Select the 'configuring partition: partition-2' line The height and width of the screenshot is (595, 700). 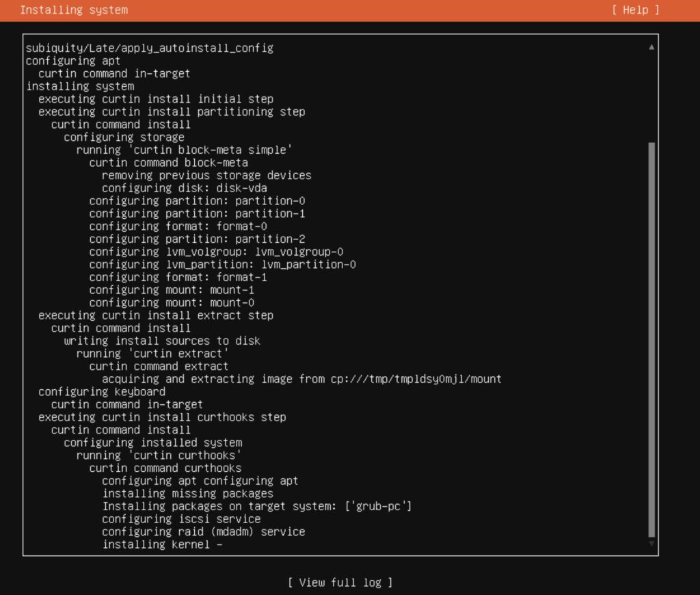[197, 239]
